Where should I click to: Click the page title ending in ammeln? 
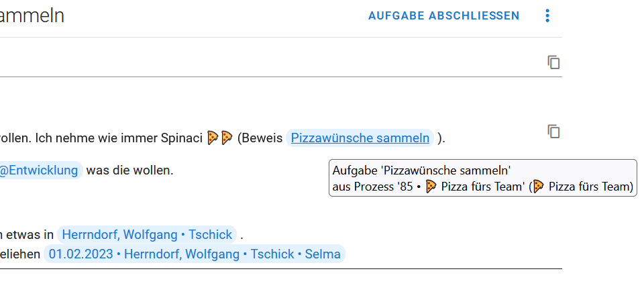(x=32, y=15)
